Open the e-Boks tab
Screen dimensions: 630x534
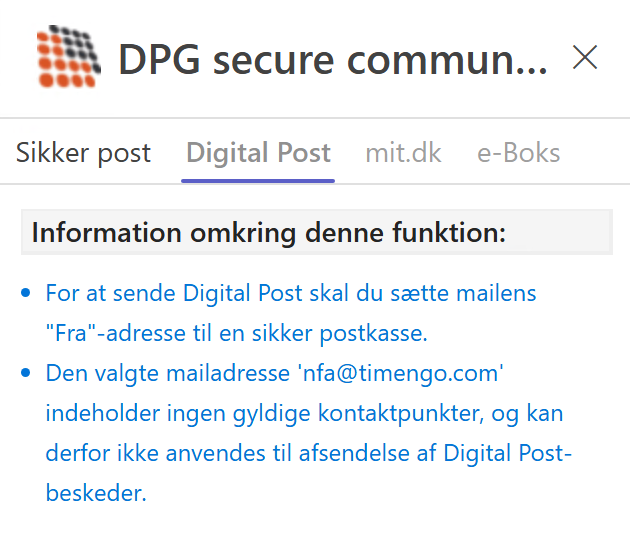(518, 153)
